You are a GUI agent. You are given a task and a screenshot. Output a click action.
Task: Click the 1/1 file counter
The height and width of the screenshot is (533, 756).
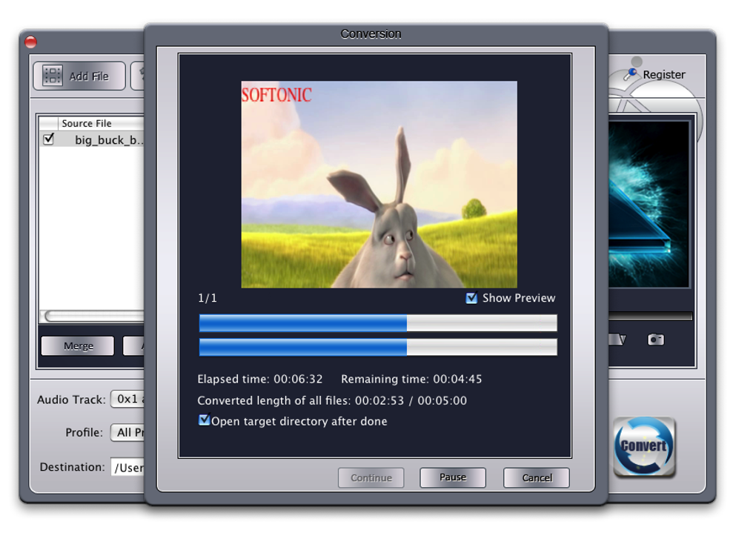208,298
